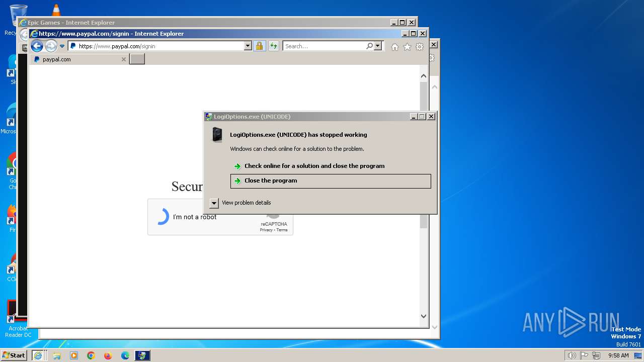Click PayPal page scrollbar up arrow
Image resolution: width=644 pixels, height=362 pixels.
click(423, 76)
